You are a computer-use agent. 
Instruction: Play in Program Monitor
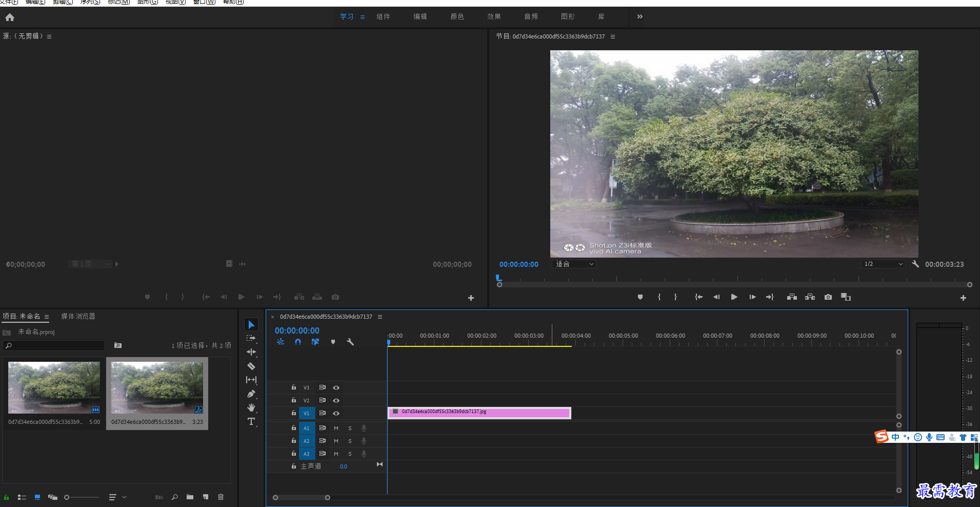tap(734, 297)
